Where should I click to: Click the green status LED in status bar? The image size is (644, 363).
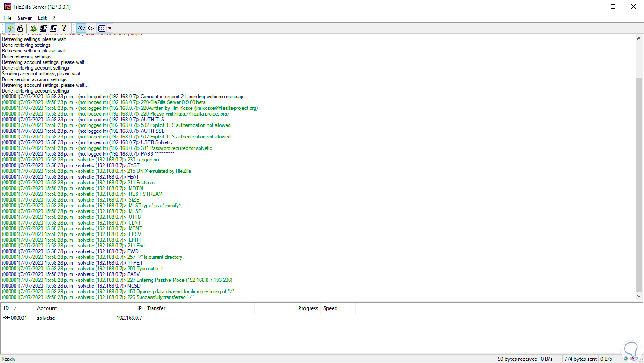tap(626, 359)
